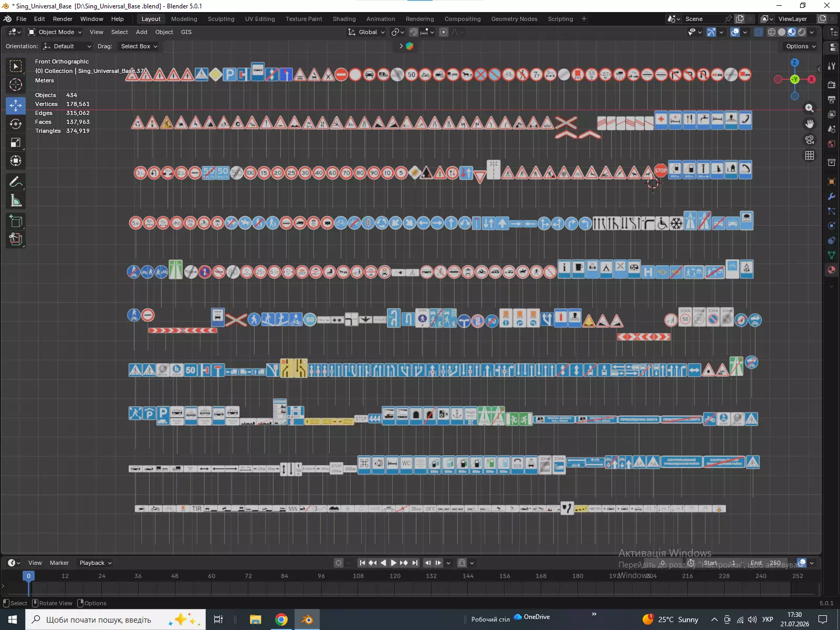Toggle camera view gizmo
The image size is (840, 630).
[810, 140]
